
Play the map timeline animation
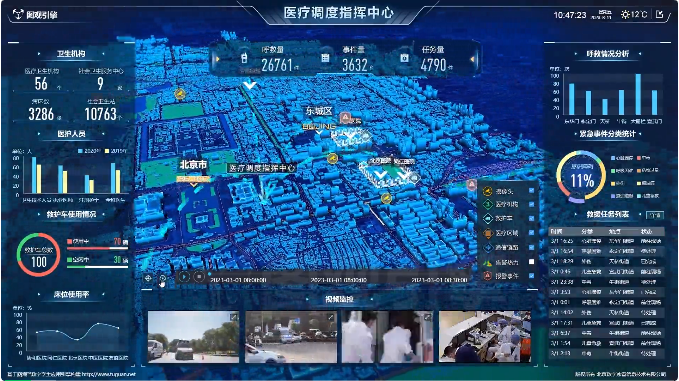click(184, 276)
